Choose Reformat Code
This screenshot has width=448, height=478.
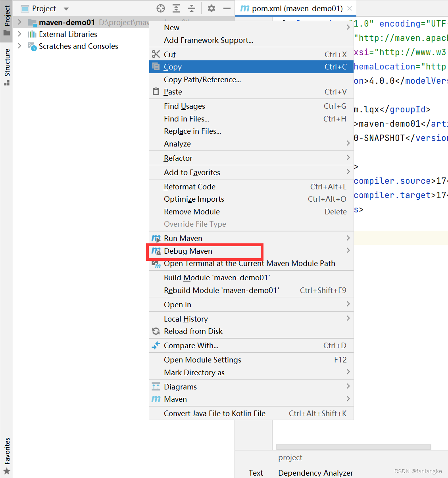pyautogui.click(x=251, y=187)
